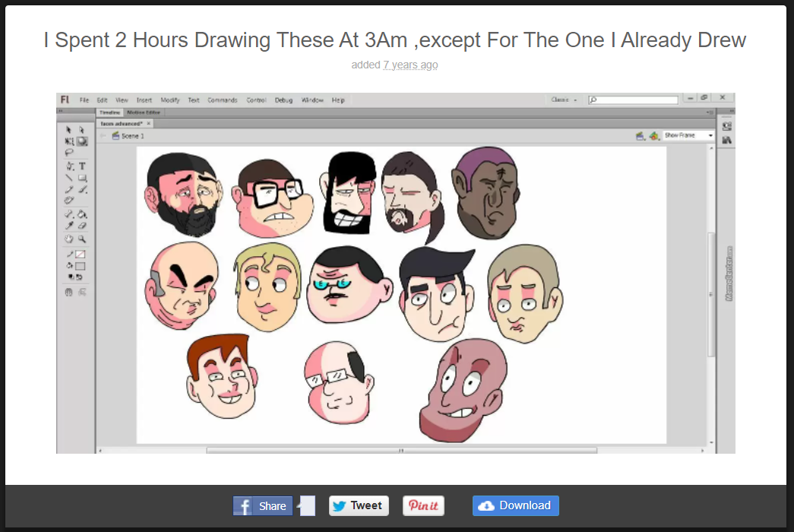This screenshot has width=794, height=532.
Task: Click the Swap Colors icon
Action: pos(79,277)
